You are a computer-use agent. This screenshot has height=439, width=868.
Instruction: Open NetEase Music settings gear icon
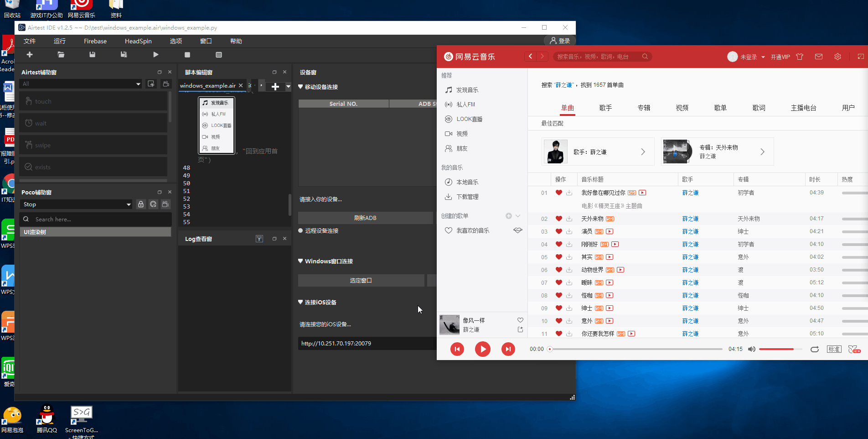pos(837,57)
